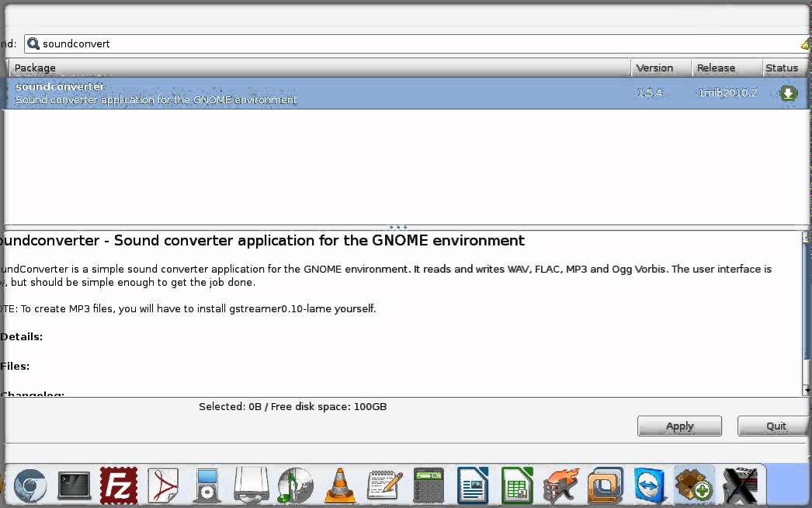Screen dimensions: 812x508
Task: Select the soundconverter package row
Action: 406,93
